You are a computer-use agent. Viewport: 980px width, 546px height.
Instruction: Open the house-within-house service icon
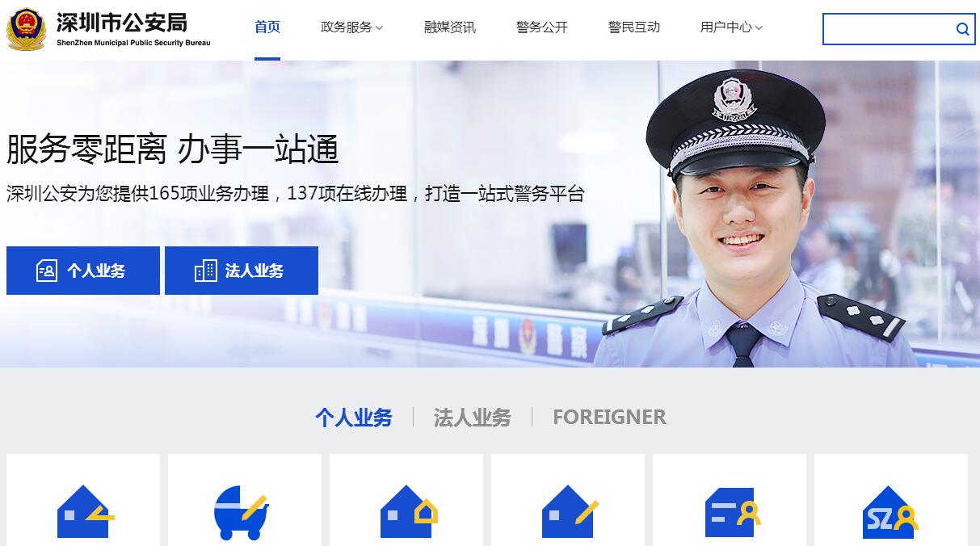point(408,511)
